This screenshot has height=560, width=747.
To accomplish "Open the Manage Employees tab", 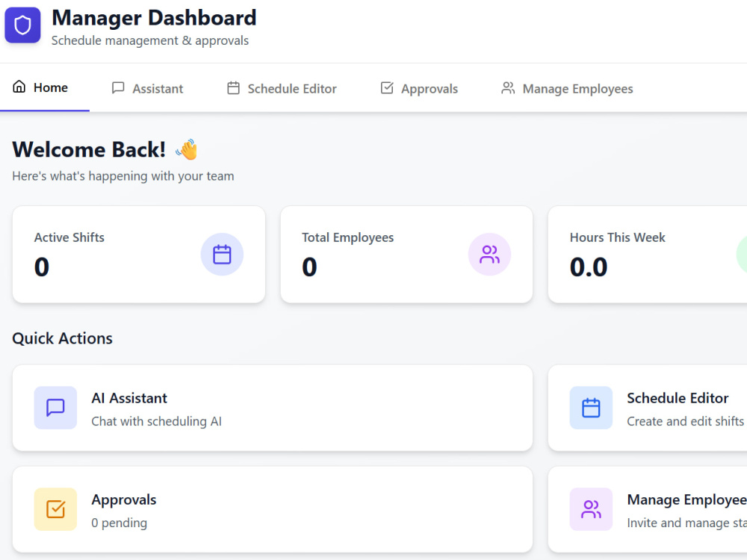I will [x=567, y=89].
